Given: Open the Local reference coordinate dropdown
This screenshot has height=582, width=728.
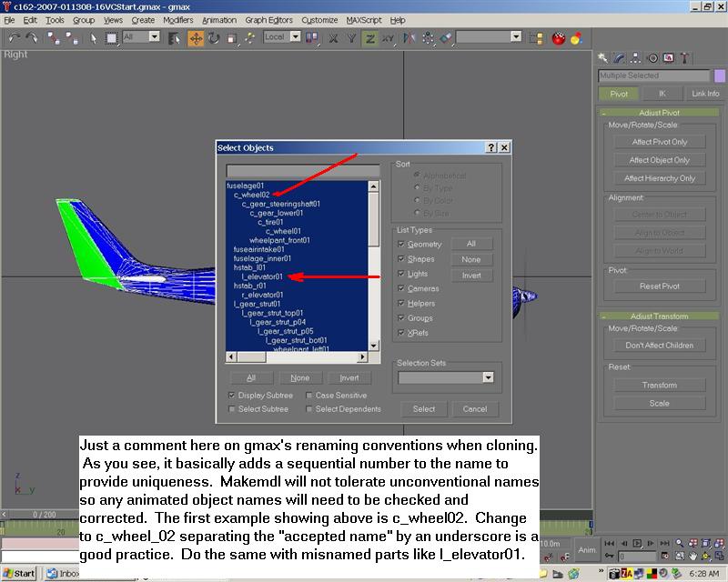Looking at the screenshot, I should coord(295,36).
